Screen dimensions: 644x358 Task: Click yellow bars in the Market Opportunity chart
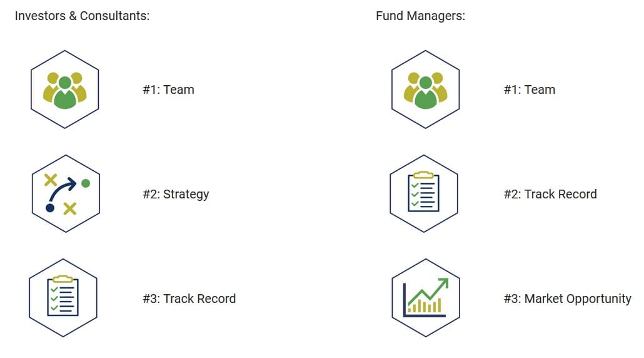[425, 305]
